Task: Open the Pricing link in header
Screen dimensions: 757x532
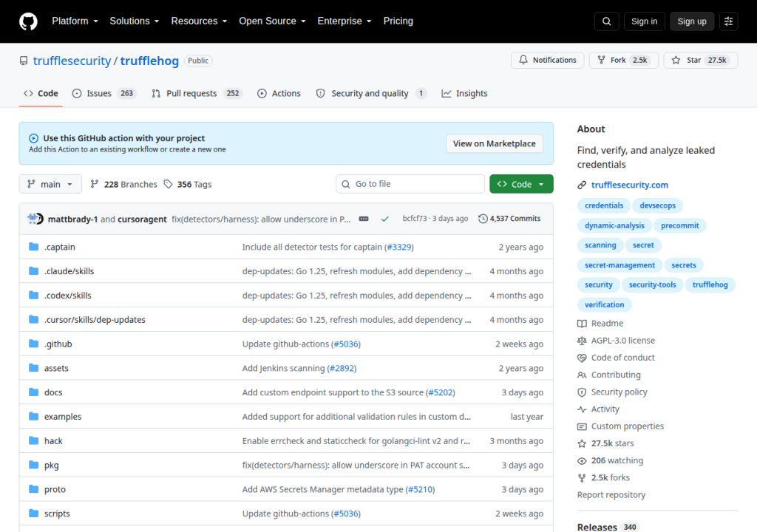Action: (398, 21)
